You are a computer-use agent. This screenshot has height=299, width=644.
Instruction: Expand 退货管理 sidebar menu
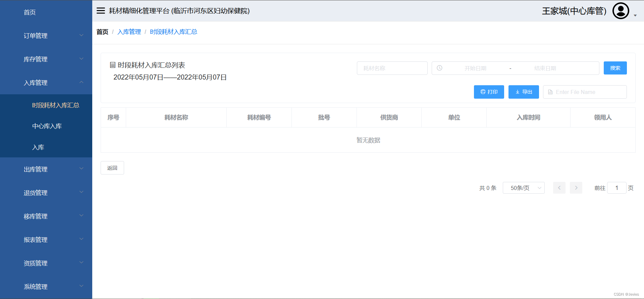[46, 193]
